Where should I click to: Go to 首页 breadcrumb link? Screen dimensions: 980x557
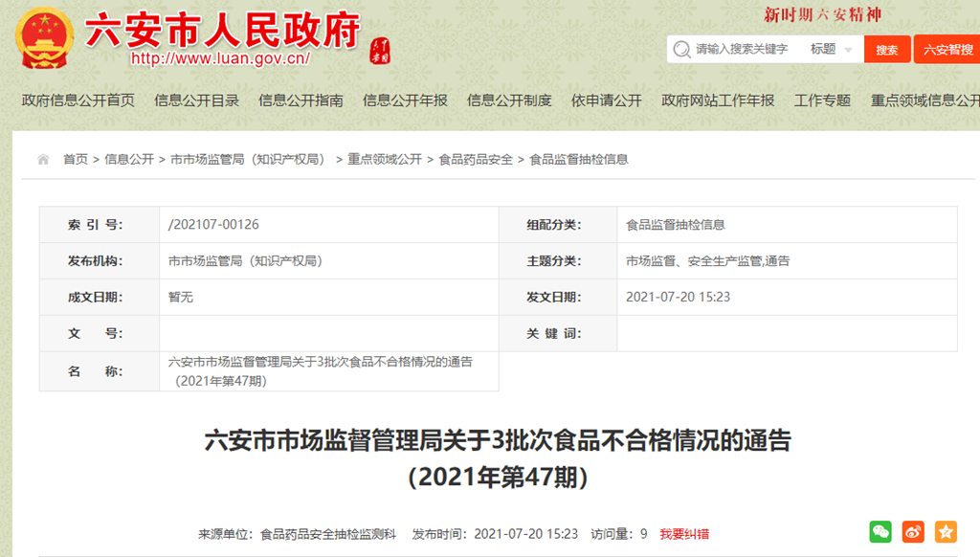[76, 160]
